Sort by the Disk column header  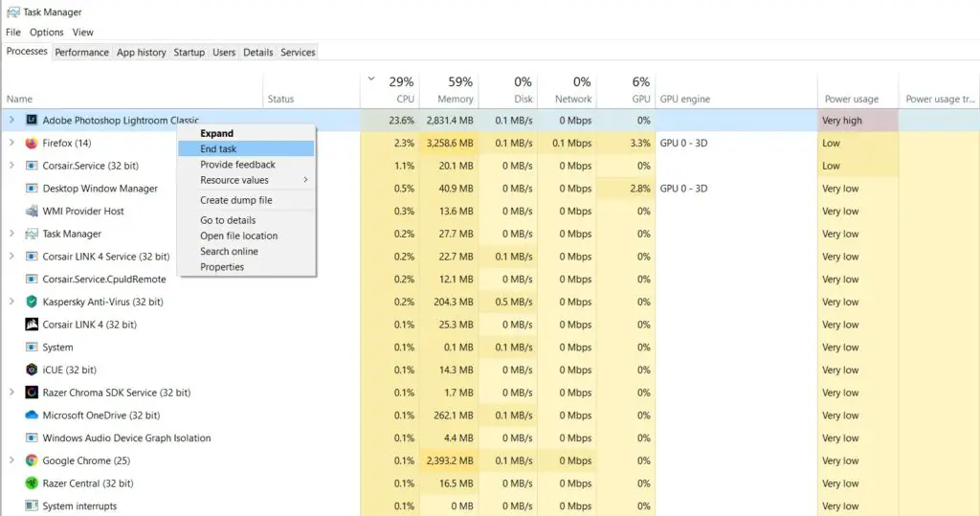[x=508, y=90]
